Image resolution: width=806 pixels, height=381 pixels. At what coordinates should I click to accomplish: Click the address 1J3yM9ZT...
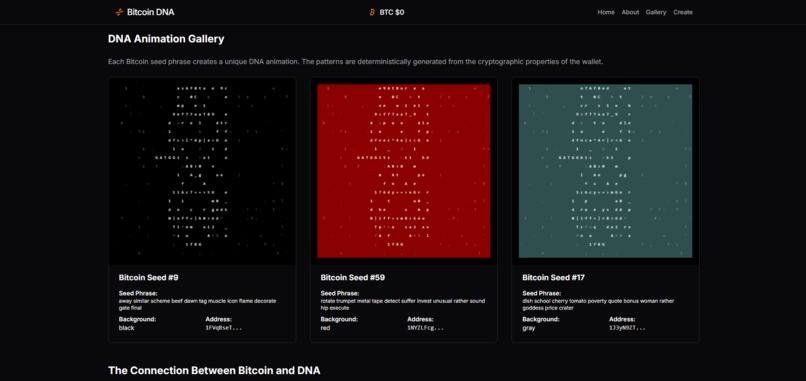click(x=627, y=328)
